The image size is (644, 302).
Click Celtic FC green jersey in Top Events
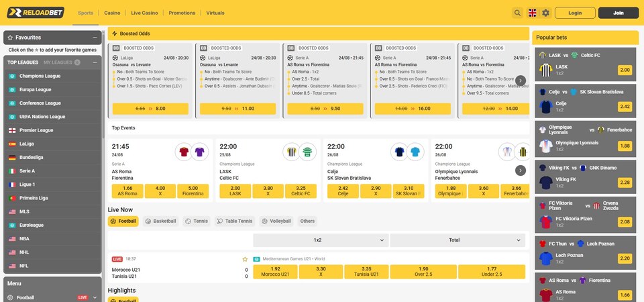307,152
